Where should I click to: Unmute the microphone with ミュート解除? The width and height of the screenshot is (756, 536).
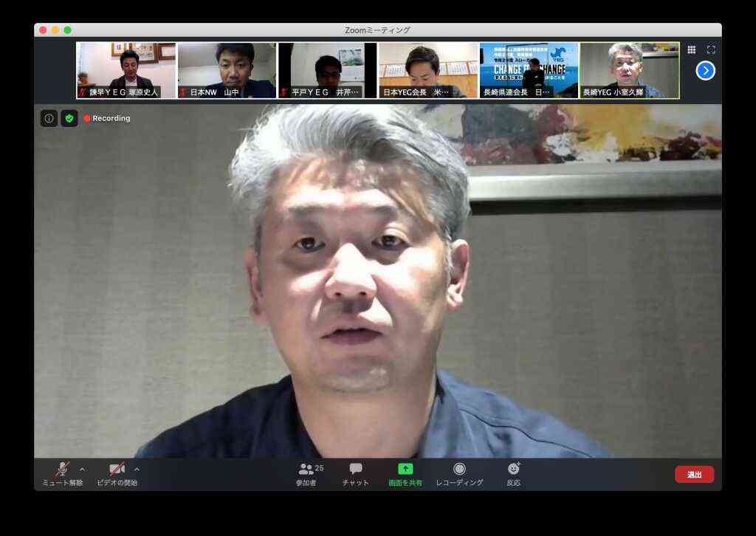(62, 474)
